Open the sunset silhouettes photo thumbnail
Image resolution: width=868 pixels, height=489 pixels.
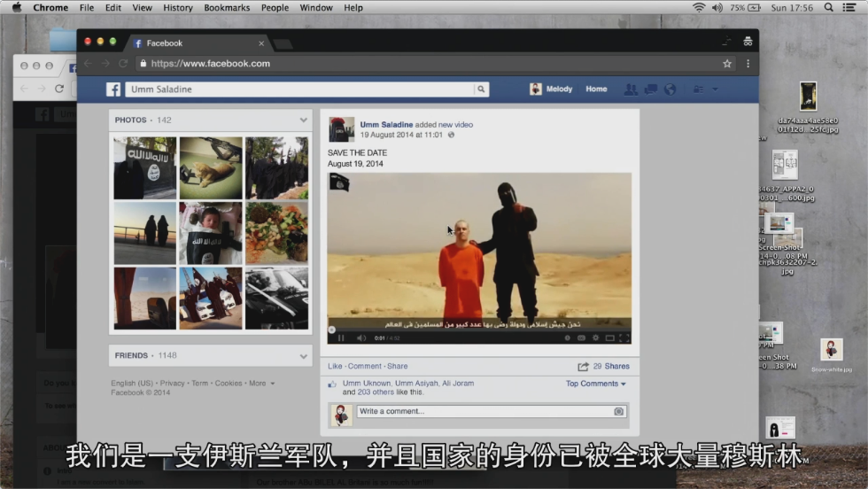click(145, 233)
